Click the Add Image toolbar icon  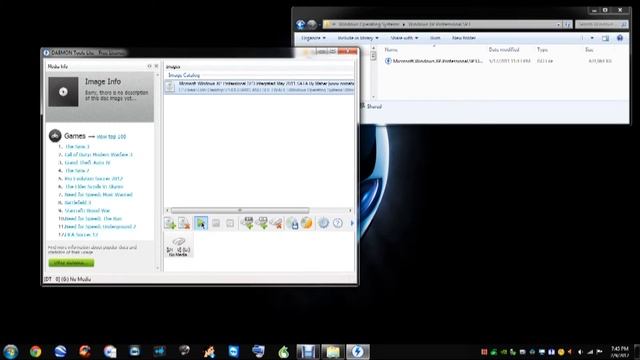[x=170, y=223]
